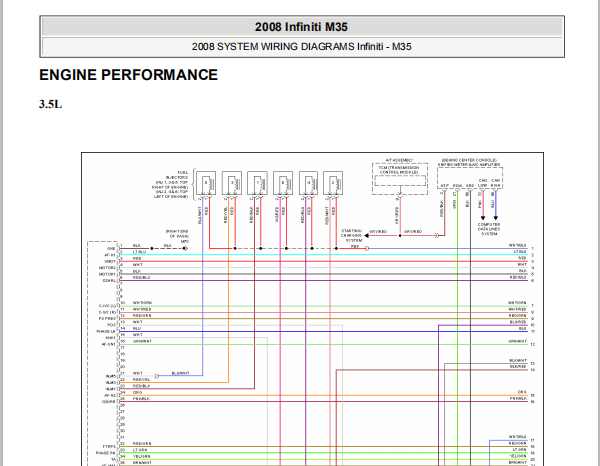Click the 'GRY/RED' label left of the TCM splice
Screen dimensions: 600x466
coord(378,232)
